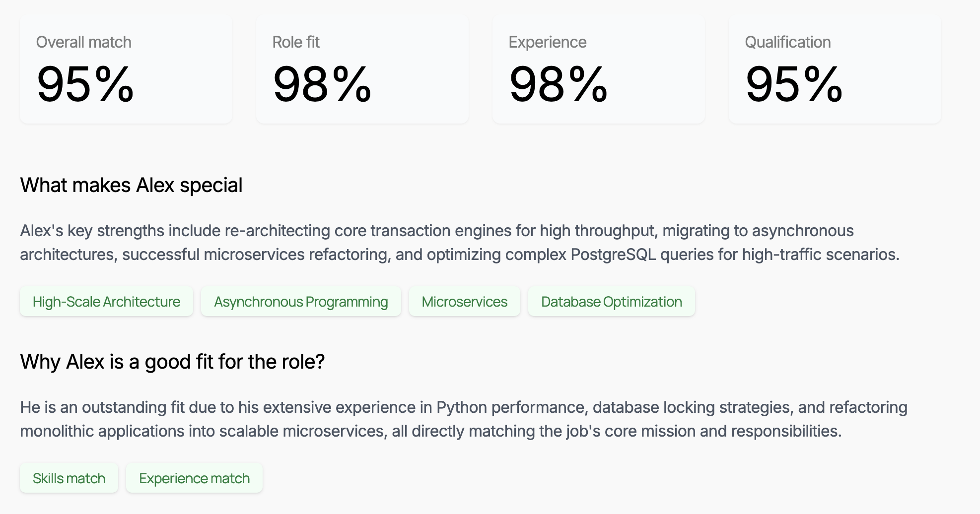Click the Overall match label

(83, 42)
